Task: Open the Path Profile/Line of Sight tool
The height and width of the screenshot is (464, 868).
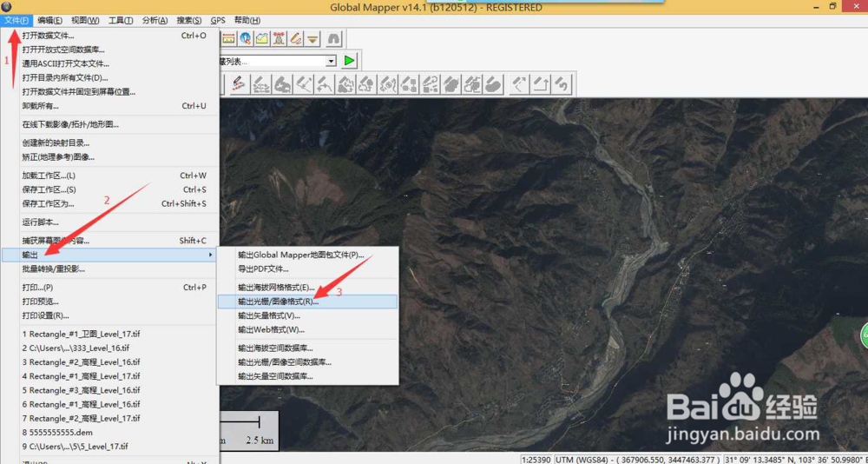Action: click(x=262, y=38)
